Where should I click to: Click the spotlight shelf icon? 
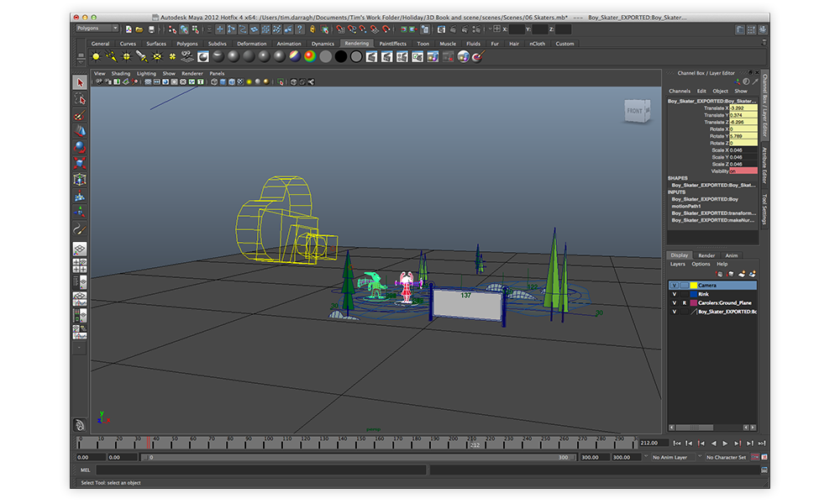point(142,57)
